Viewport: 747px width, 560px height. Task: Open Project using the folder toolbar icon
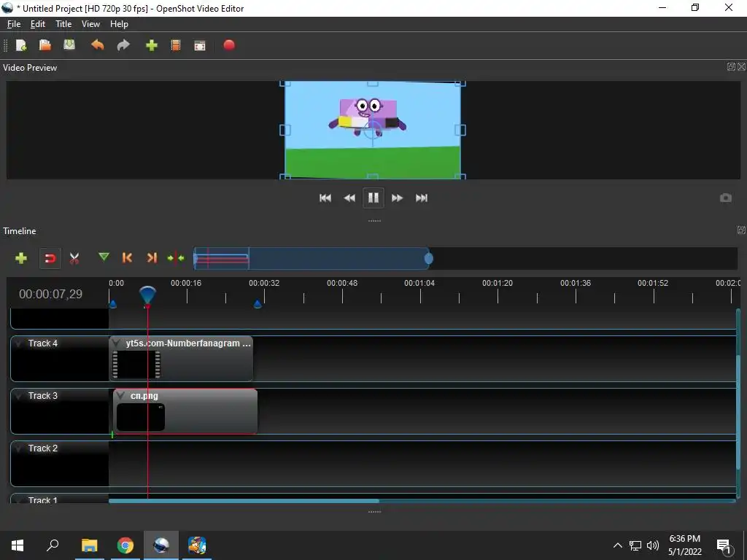[x=44, y=45]
